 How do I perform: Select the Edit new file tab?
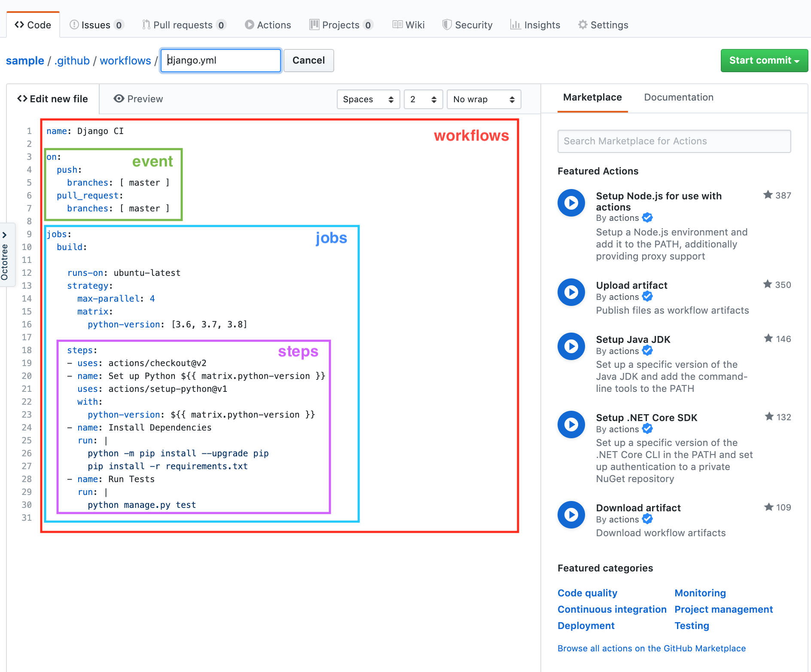tap(52, 99)
